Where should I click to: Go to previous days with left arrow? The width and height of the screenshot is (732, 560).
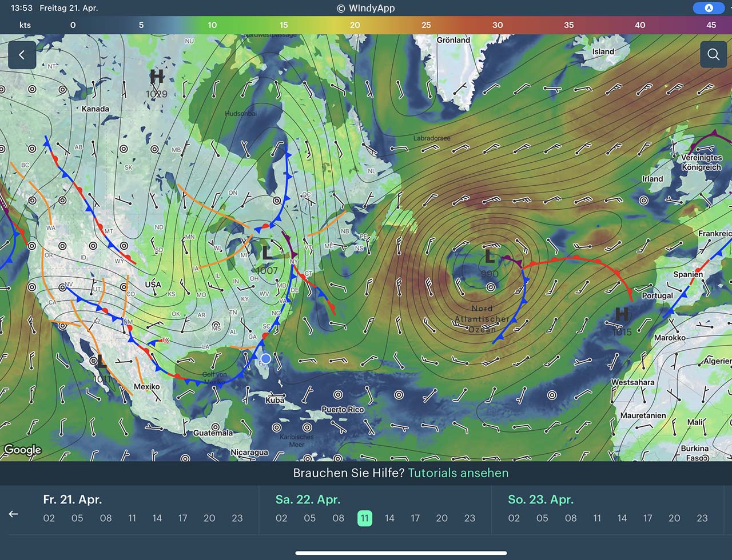[x=14, y=514]
